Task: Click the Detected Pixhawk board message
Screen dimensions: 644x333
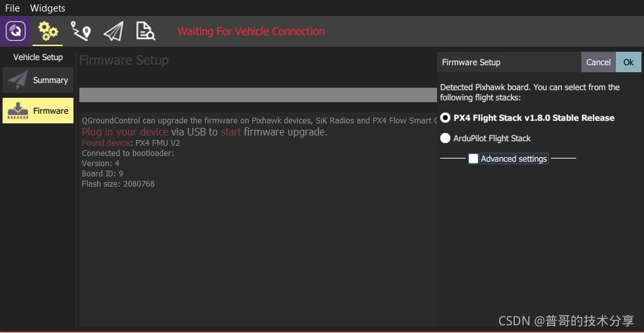Action: (530, 93)
